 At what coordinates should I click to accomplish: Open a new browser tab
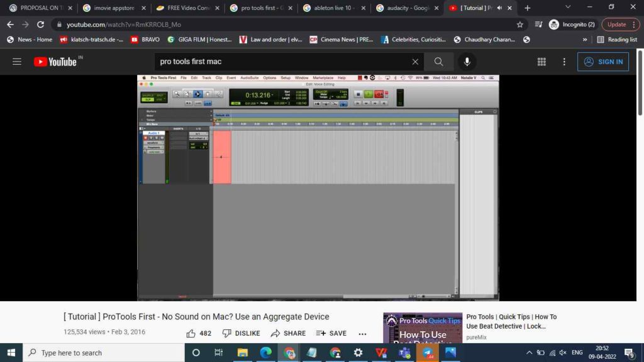528,8
